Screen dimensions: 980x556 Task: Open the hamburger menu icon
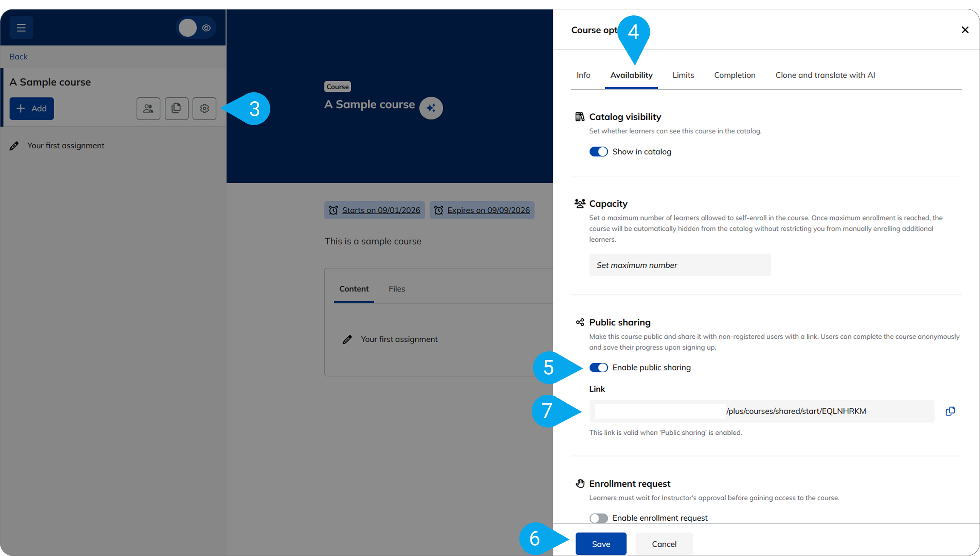coord(21,28)
